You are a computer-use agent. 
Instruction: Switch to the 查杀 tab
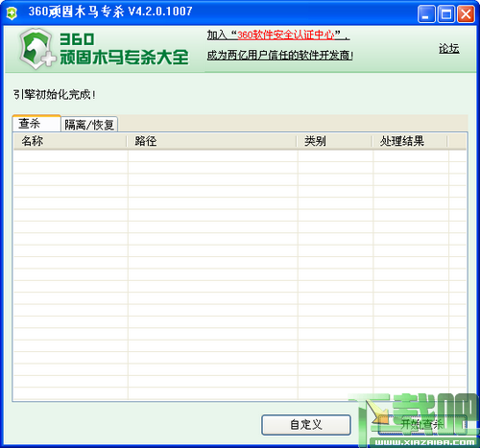(36, 124)
